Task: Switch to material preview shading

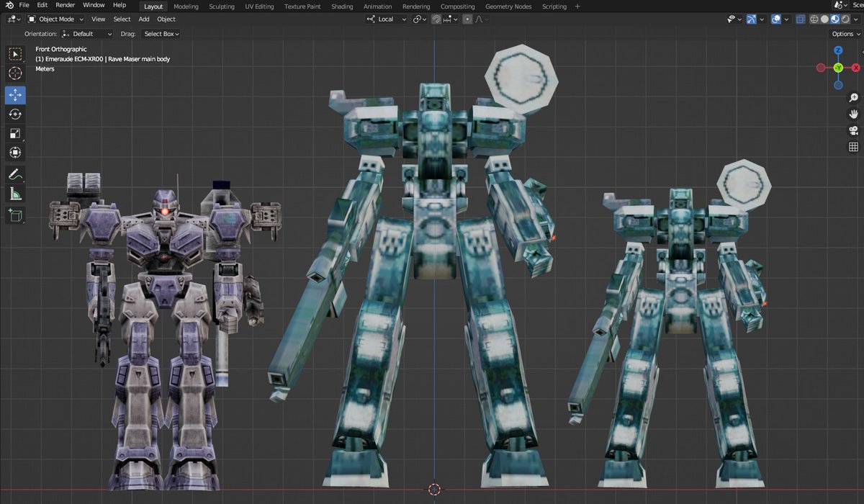Action: (x=835, y=19)
